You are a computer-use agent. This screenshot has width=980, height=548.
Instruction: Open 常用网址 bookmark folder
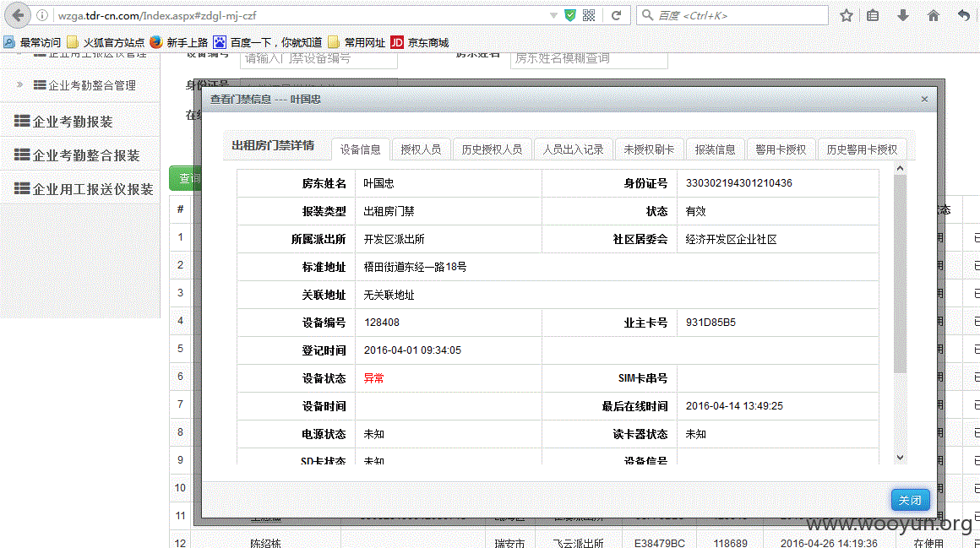click(357, 42)
